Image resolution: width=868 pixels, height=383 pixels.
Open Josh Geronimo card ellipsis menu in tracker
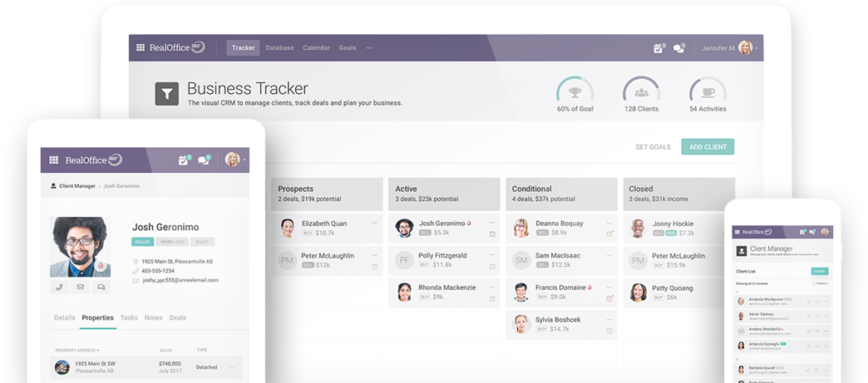click(492, 223)
